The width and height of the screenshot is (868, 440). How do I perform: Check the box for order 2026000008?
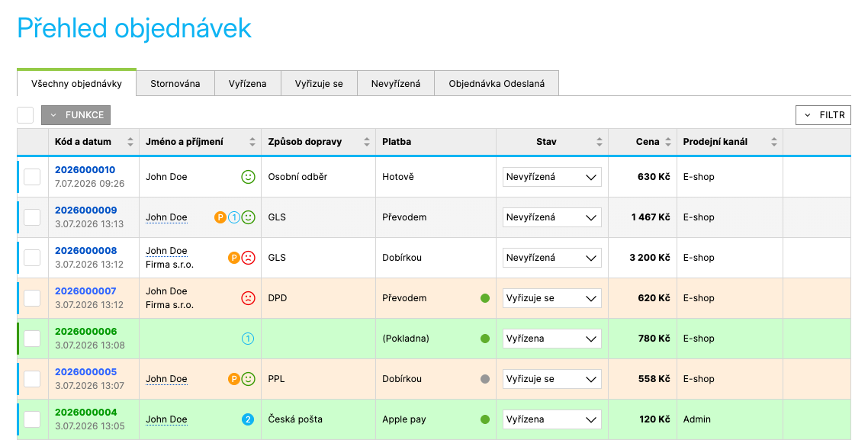coord(32,257)
